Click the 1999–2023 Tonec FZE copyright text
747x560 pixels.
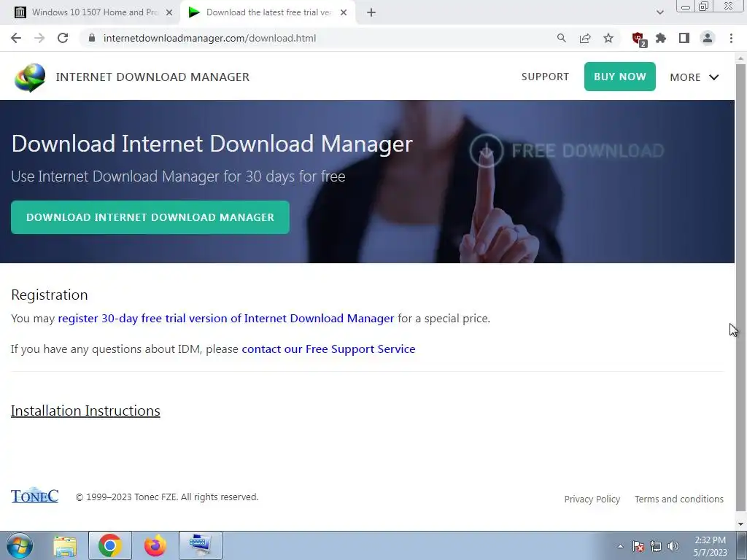[167, 497]
